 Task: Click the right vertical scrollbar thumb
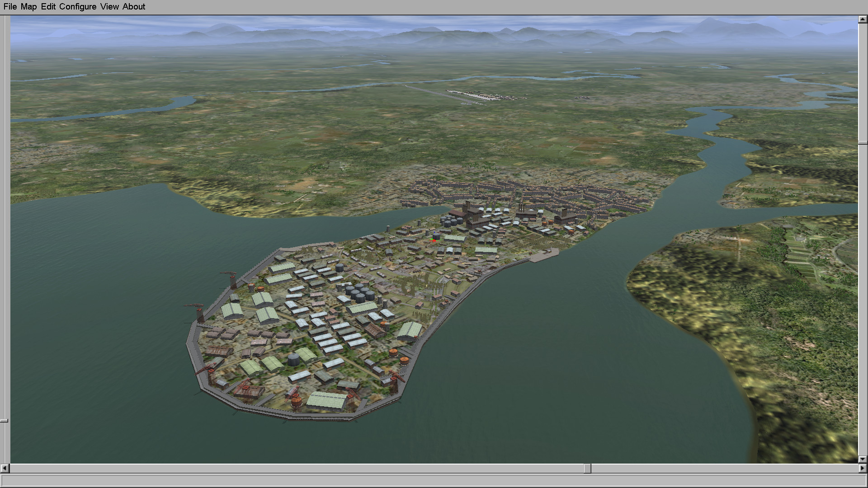pos(863,142)
